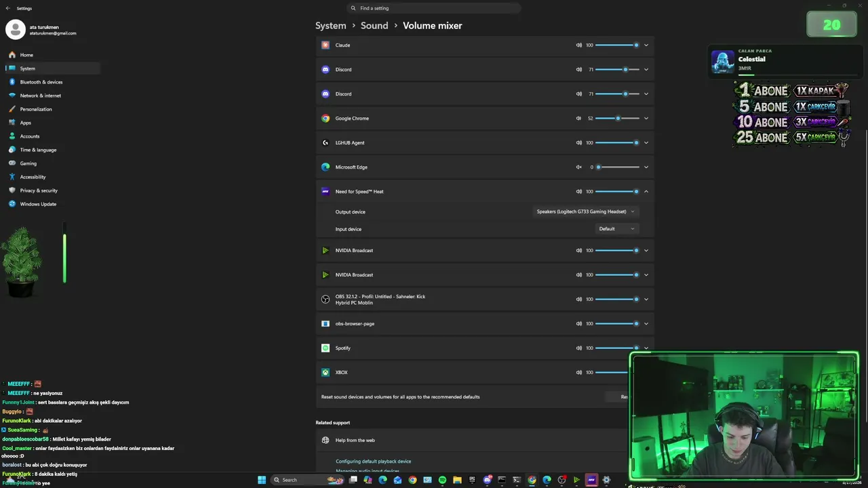Open the Windows Start menu
This screenshot has height=488, width=868.
(x=262, y=480)
